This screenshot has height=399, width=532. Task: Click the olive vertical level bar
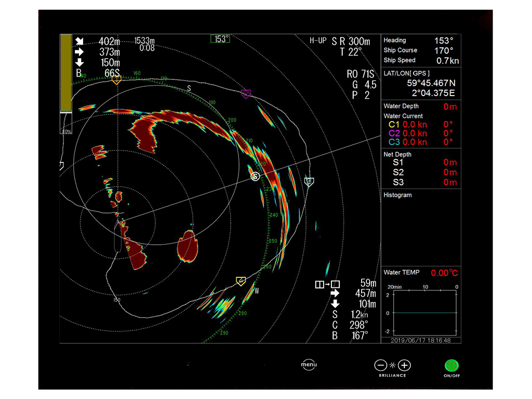(66, 73)
